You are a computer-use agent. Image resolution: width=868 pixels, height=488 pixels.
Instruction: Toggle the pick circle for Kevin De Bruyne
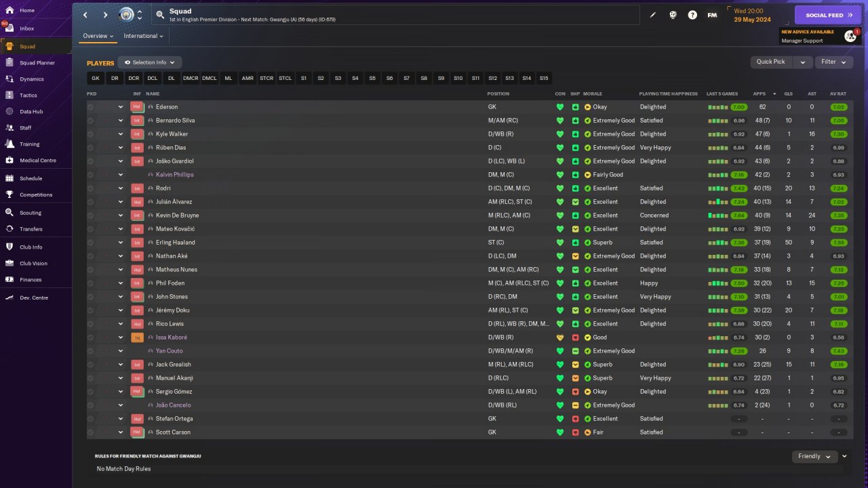[90, 216]
